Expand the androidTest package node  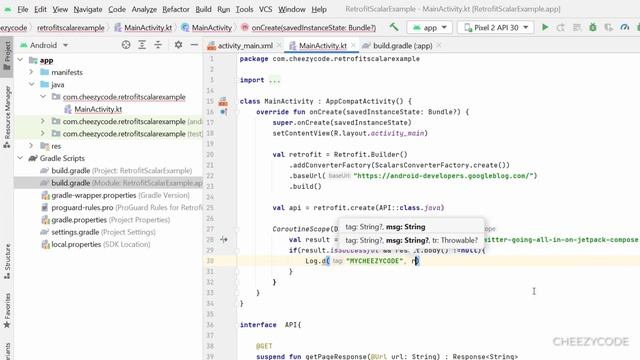click(x=43, y=121)
